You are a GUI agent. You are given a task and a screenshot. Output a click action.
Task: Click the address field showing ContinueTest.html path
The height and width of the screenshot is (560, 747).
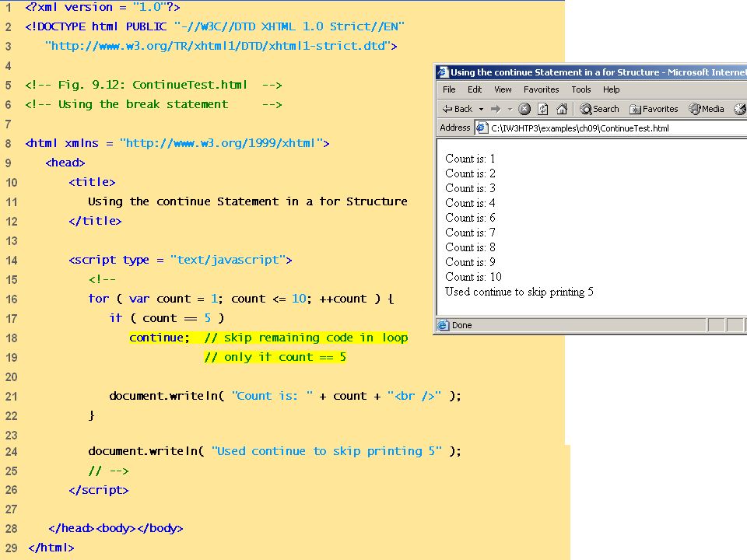coord(612,128)
